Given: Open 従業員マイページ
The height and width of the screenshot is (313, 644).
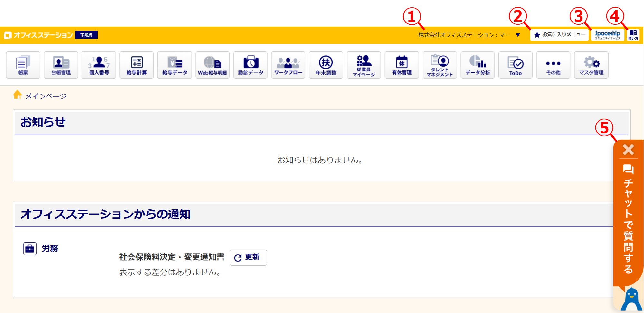Looking at the screenshot, I should coord(364,65).
